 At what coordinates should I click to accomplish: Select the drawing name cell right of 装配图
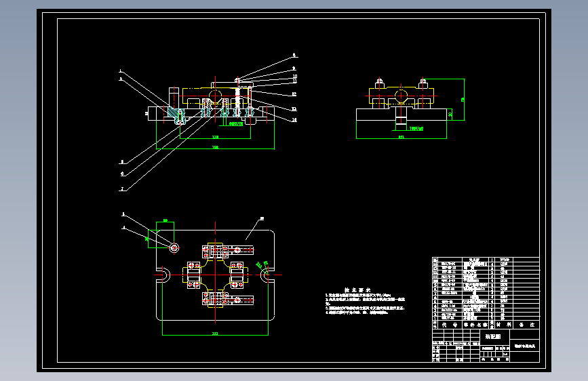click(x=525, y=346)
